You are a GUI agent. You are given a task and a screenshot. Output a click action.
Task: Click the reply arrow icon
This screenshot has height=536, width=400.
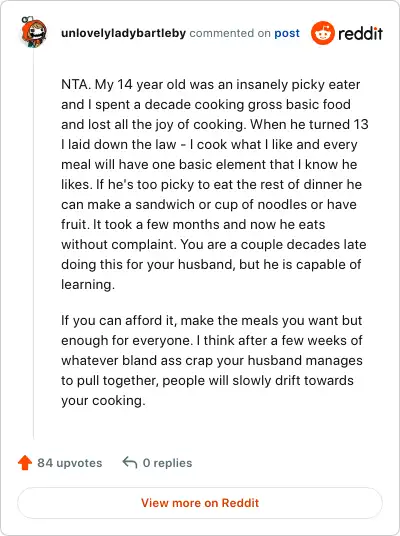point(130,462)
